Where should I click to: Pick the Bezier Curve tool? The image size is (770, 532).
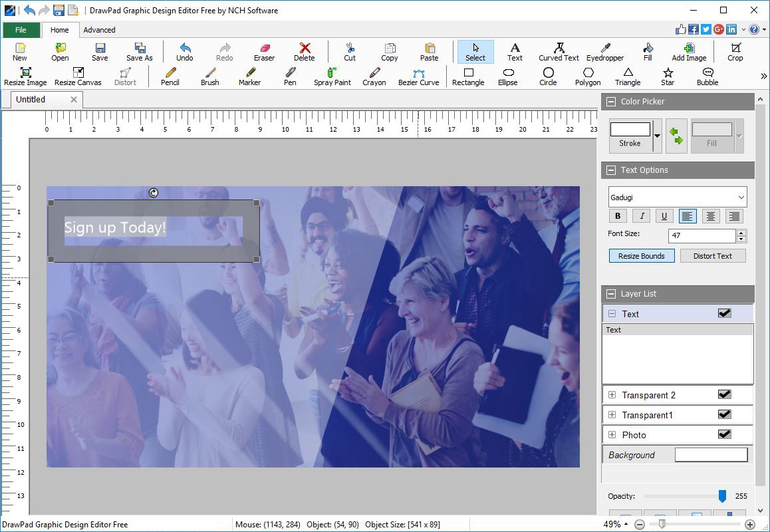(418, 76)
